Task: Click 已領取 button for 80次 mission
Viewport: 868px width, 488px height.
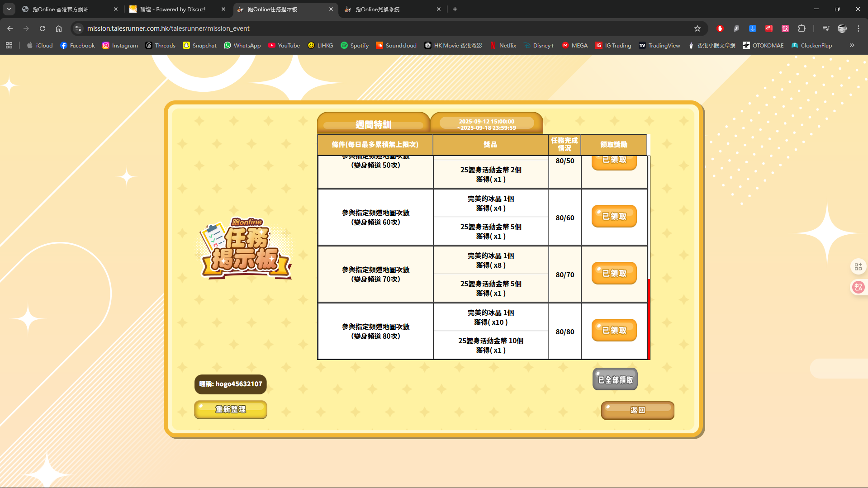Action: click(614, 331)
